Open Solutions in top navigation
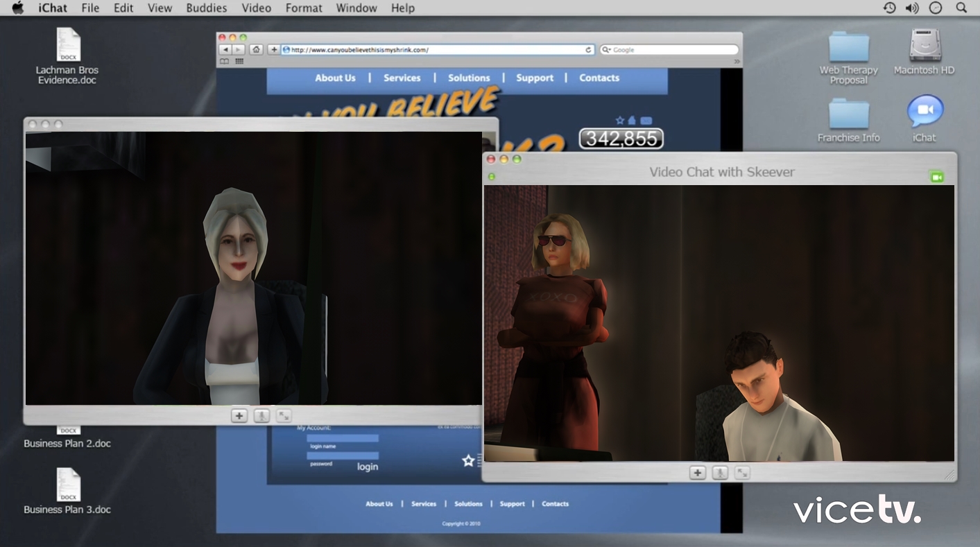 tap(469, 78)
